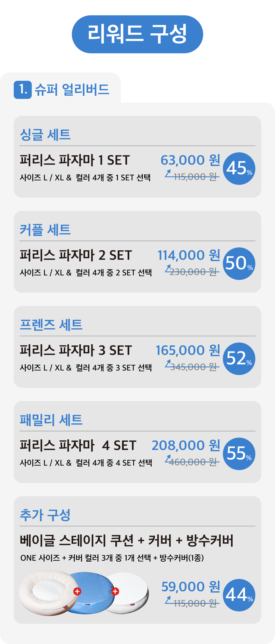Open the 커플 세트 option
Viewport: 275px width, 644px height.
(45, 230)
